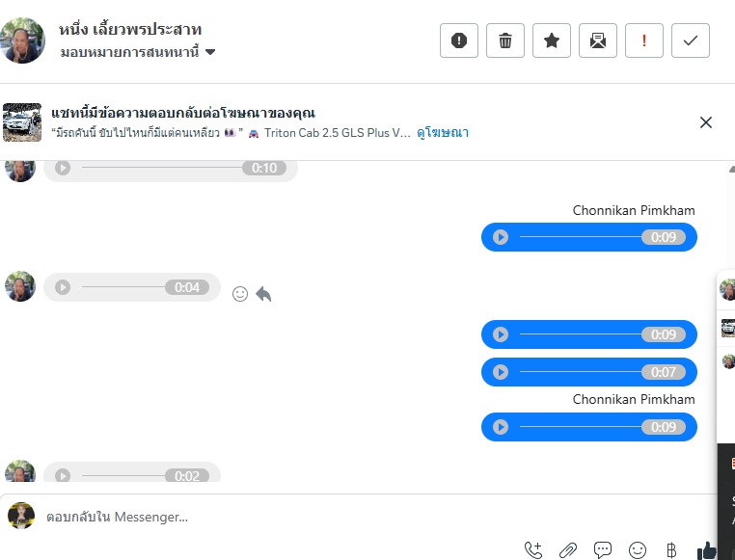Open the ดูโฆษณา ad link
735x560 pixels.
click(443, 133)
